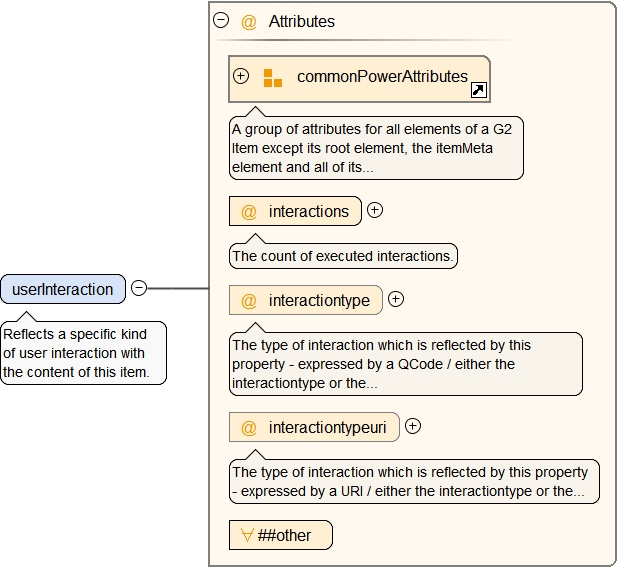
Task: Expand the commonPowerAttributes group plus icon
Action: pos(241,76)
